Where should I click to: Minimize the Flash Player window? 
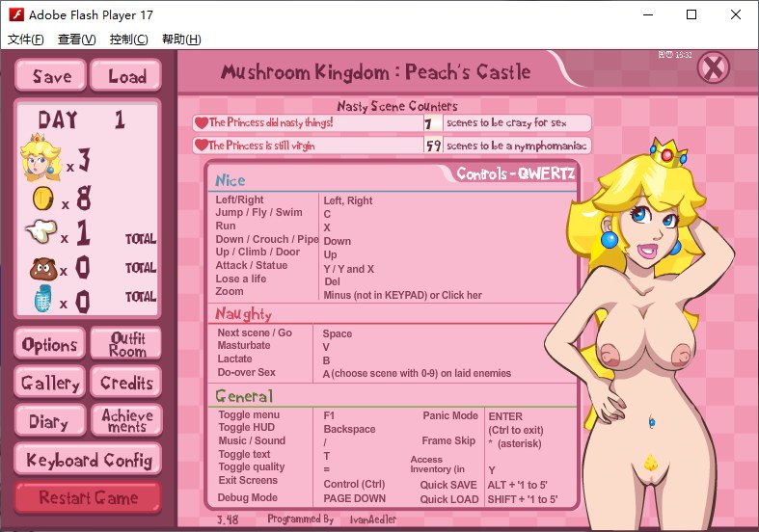click(648, 14)
